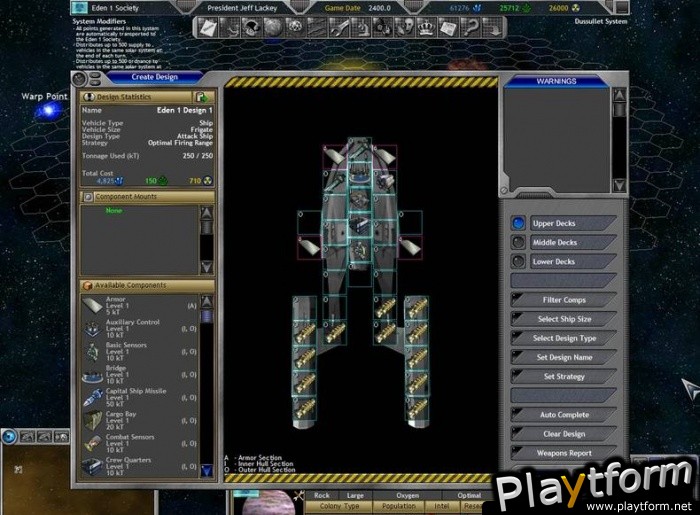
Task: Click Warnings panel scrollbar thumb
Action: tap(620, 110)
